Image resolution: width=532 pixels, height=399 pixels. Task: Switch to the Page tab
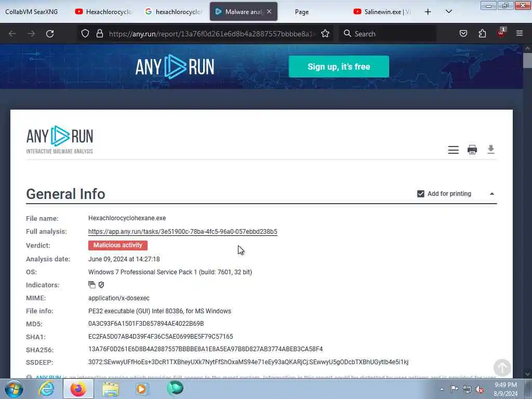pyautogui.click(x=302, y=12)
